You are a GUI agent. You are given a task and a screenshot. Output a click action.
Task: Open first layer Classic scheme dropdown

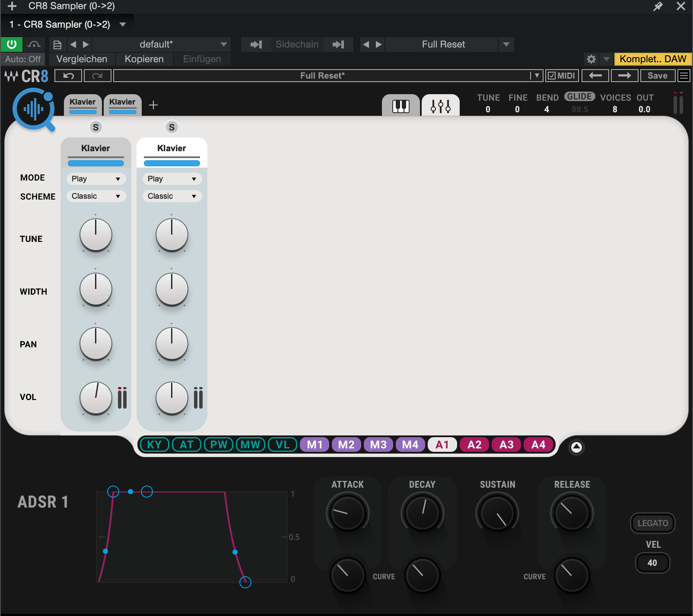click(x=96, y=196)
